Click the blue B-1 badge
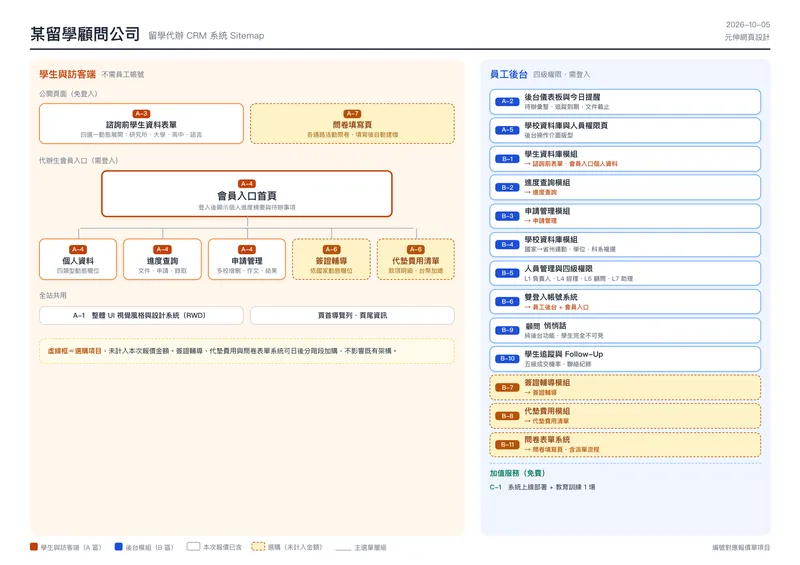 [x=507, y=159]
